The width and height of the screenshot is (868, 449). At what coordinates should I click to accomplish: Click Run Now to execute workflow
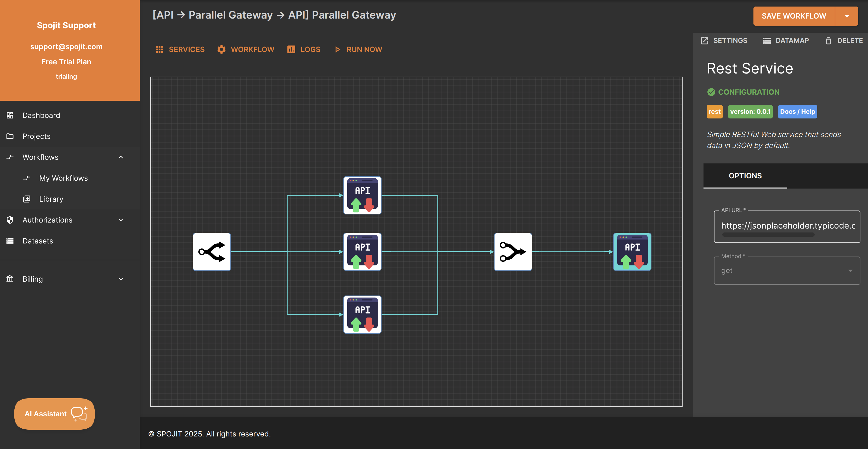click(358, 49)
